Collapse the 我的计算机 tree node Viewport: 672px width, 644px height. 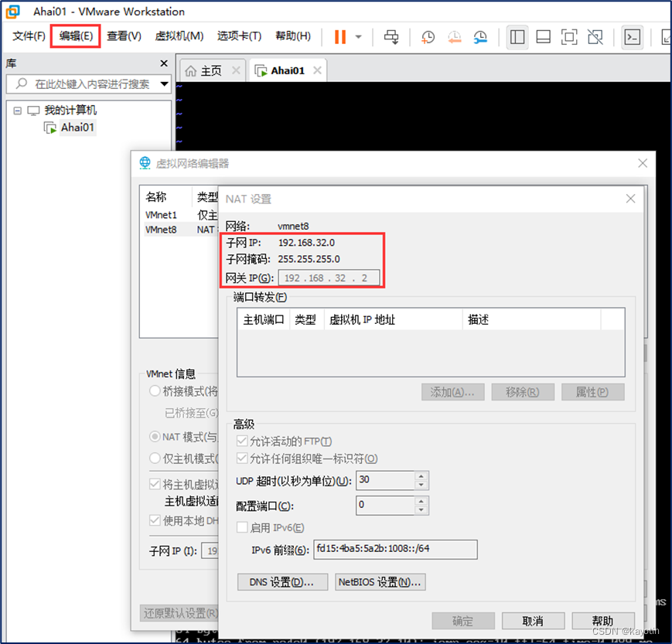[x=17, y=110]
